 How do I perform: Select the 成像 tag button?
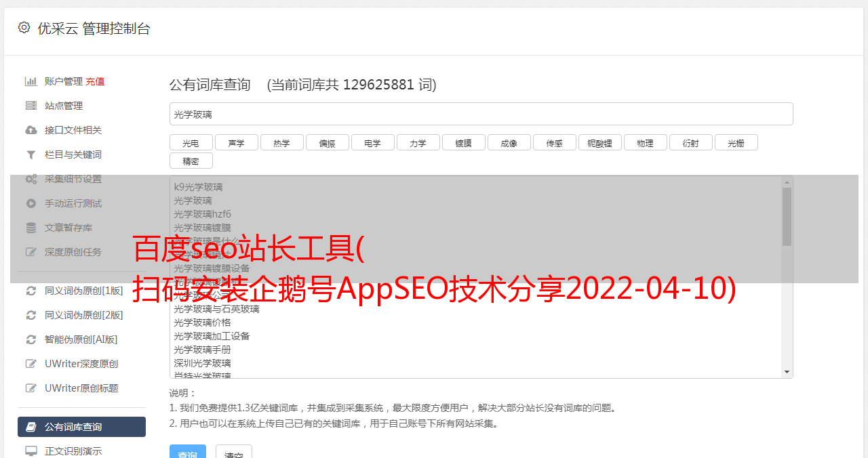tap(509, 142)
